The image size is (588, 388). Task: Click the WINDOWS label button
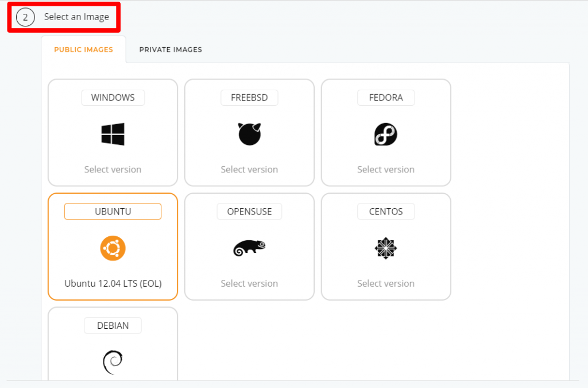point(113,98)
